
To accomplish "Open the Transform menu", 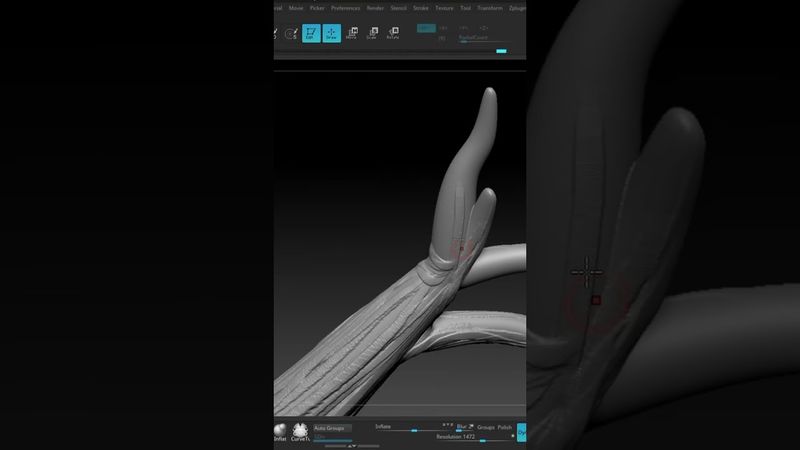I will pos(490,8).
